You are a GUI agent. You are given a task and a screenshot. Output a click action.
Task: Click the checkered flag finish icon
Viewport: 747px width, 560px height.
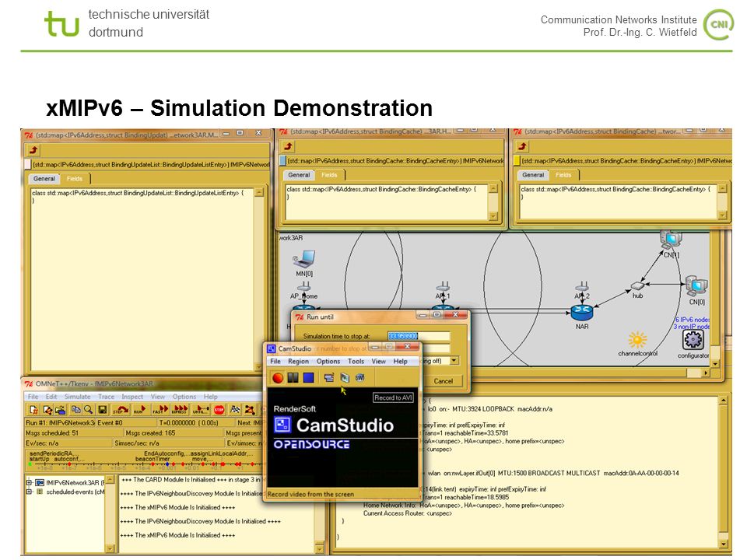pyautogui.click(x=235, y=410)
